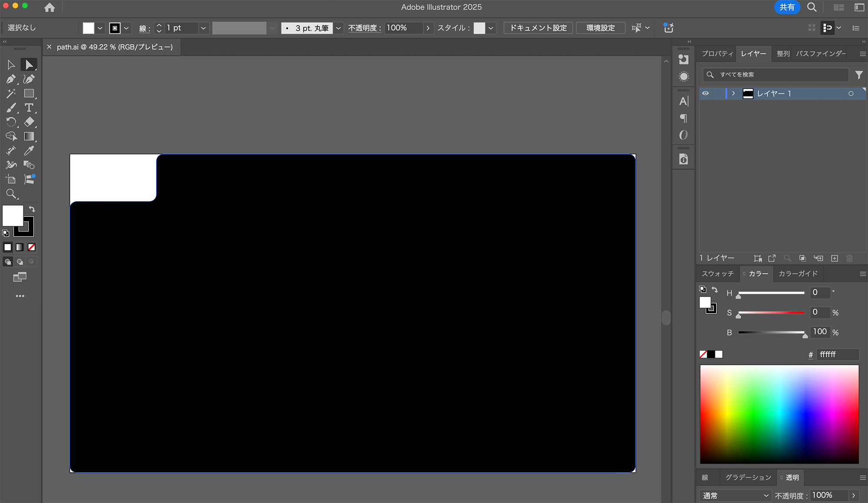The width and height of the screenshot is (868, 503).
Task: Expand レイヤー 1 in layers panel
Action: coord(733,93)
